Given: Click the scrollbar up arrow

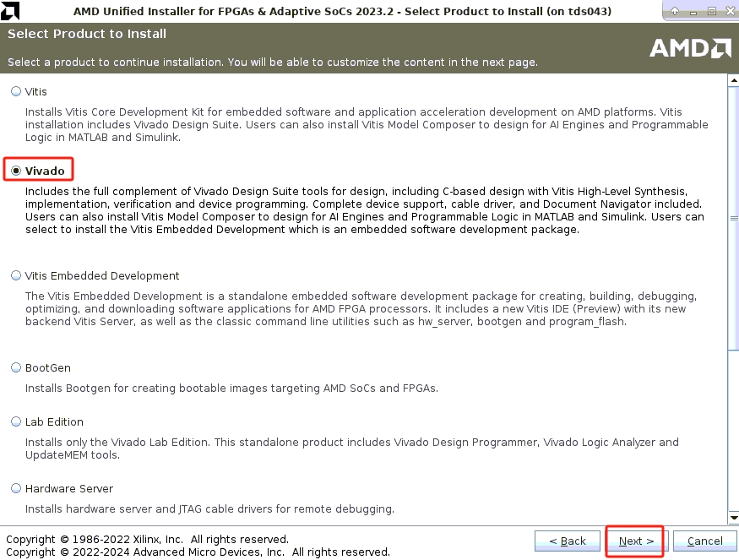Looking at the screenshot, I should pyautogui.click(x=732, y=79).
